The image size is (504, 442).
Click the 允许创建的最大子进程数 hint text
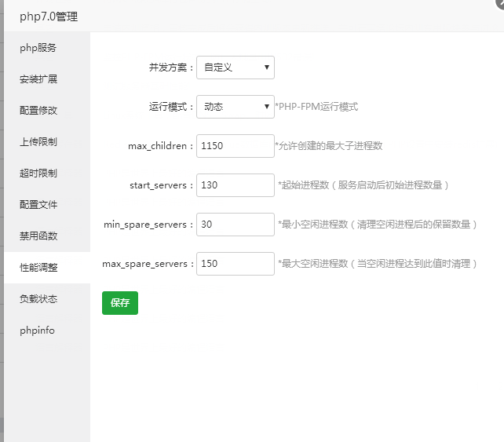(329, 146)
